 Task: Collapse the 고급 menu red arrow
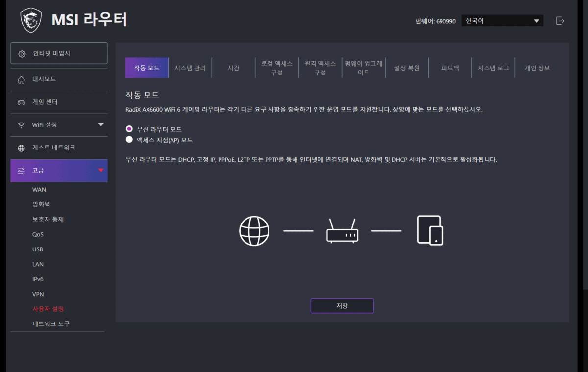coord(101,170)
